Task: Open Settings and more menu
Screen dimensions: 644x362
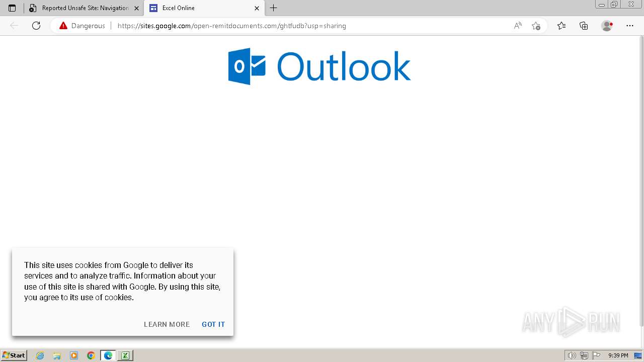Action: coord(630,26)
